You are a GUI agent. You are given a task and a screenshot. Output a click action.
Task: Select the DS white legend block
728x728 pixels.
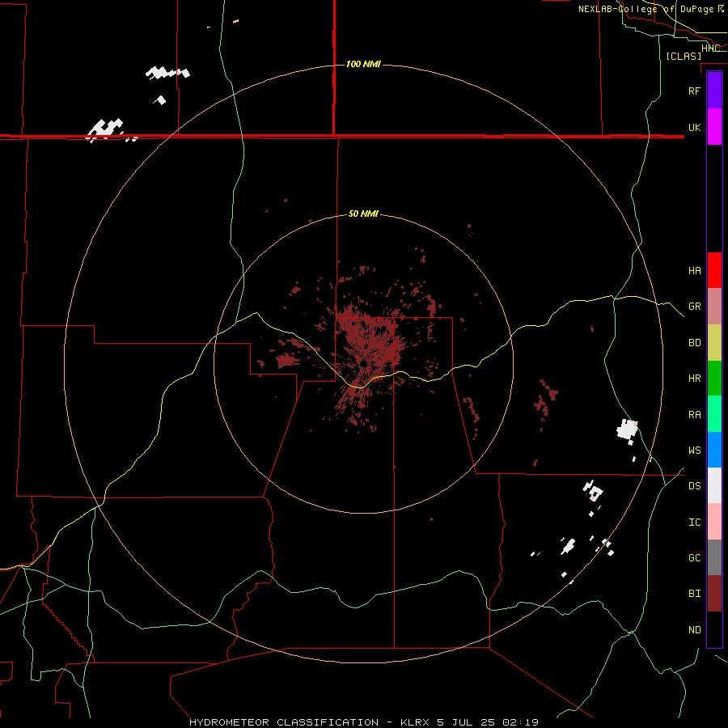click(x=714, y=485)
